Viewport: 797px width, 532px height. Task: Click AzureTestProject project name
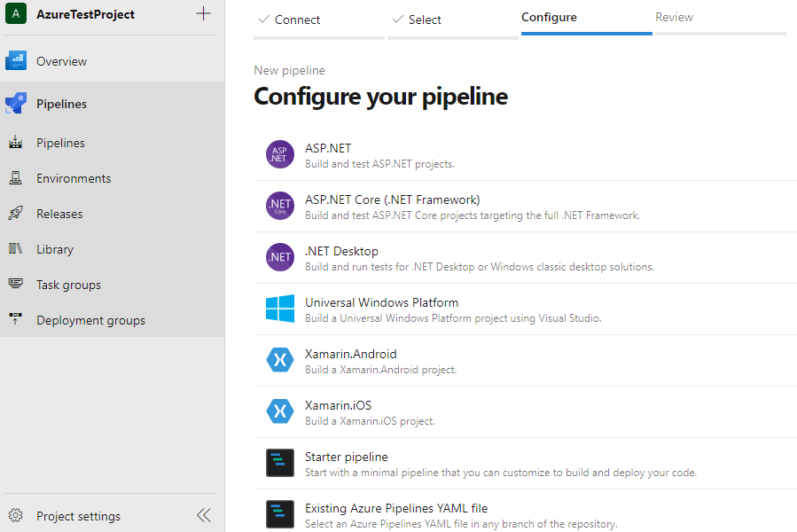click(x=85, y=14)
